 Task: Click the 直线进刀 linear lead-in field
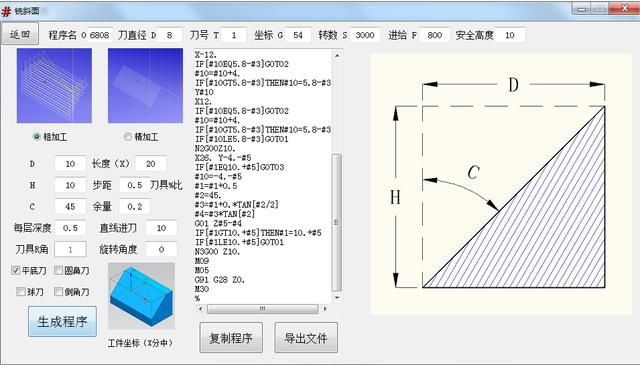pos(161,228)
